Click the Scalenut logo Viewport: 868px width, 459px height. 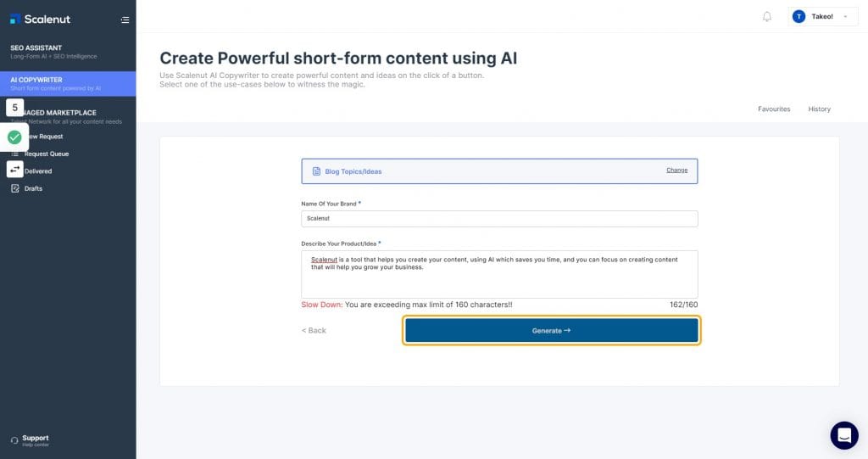click(x=41, y=19)
